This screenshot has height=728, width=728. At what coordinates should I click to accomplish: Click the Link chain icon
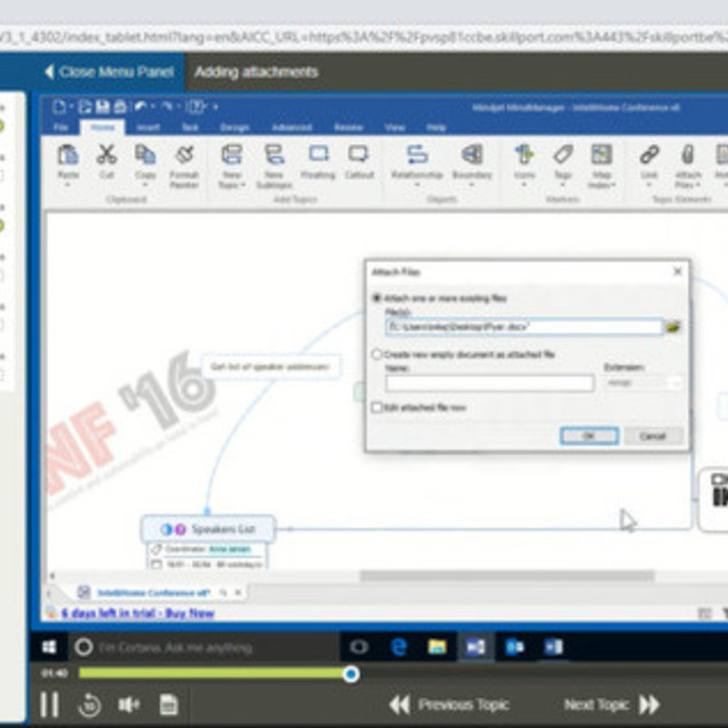[649, 155]
